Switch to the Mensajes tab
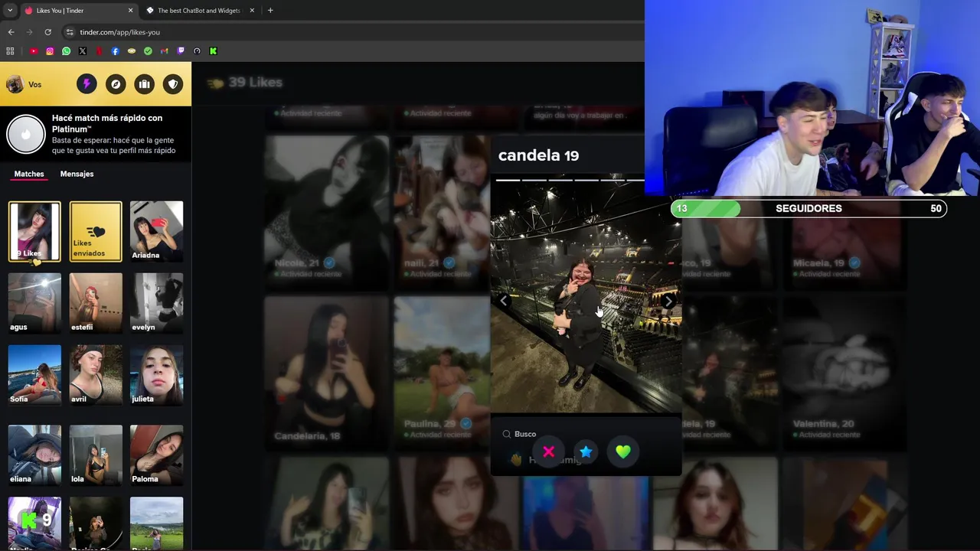Image resolution: width=980 pixels, height=551 pixels. pyautogui.click(x=77, y=174)
